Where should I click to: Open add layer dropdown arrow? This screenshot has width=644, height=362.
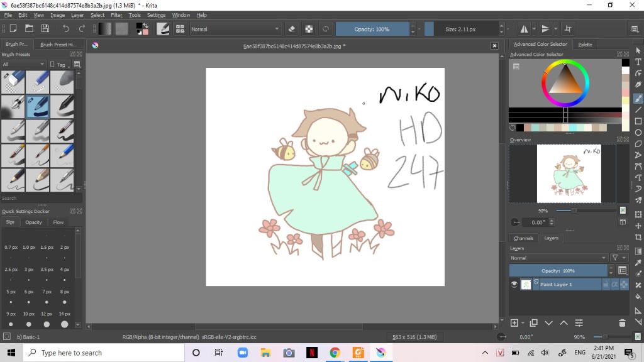(523, 323)
